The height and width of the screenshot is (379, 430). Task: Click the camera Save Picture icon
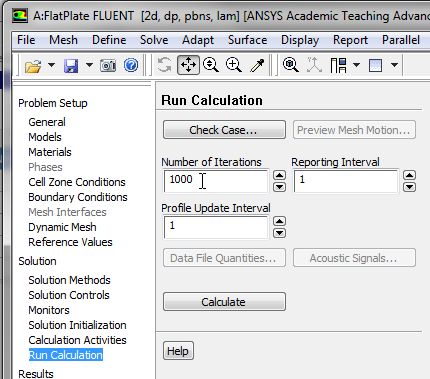tap(108, 65)
